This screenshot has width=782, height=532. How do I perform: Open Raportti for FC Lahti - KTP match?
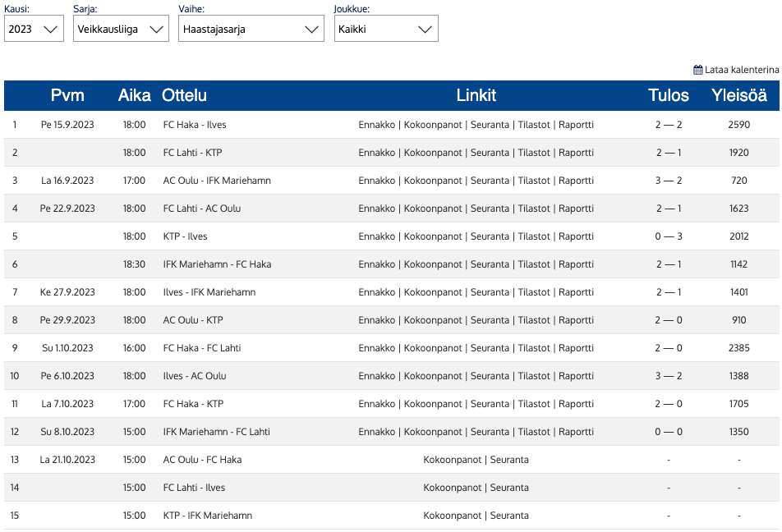pos(576,153)
